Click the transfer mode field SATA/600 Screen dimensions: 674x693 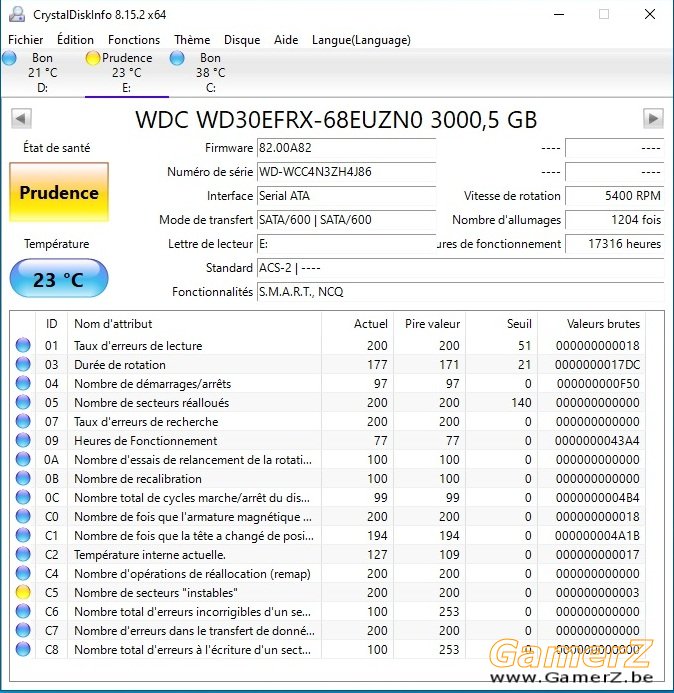(347, 220)
